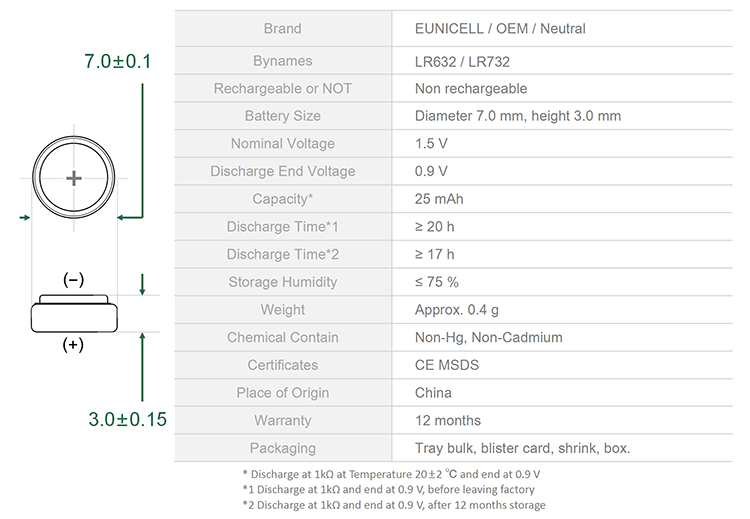This screenshot has width=750, height=519.
Task: Click the green down arrow above the side view
Action: (x=142, y=284)
